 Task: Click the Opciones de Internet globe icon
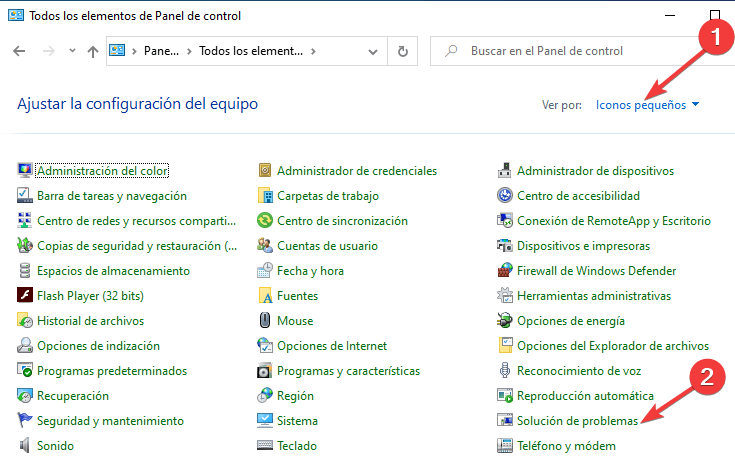coord(265,346)
